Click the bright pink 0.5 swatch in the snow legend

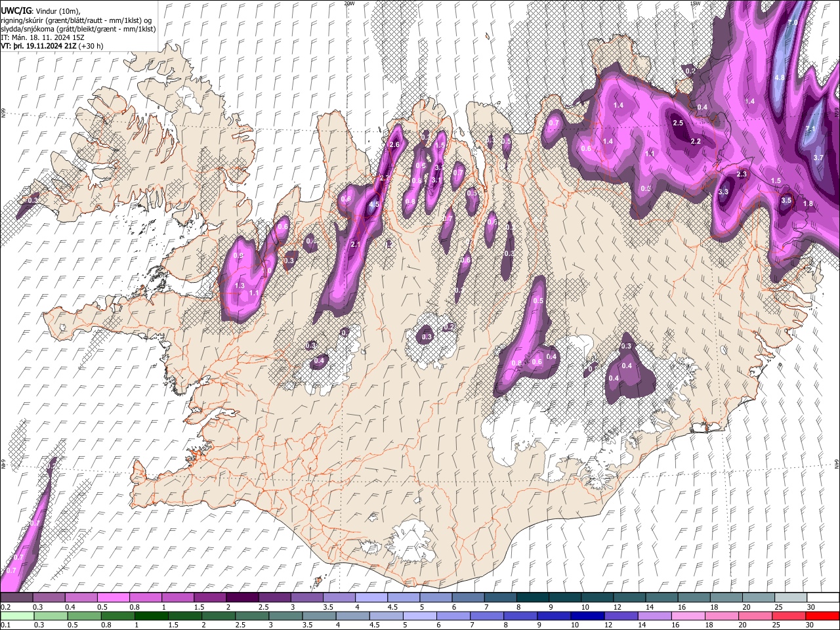(x=113, y=597)
